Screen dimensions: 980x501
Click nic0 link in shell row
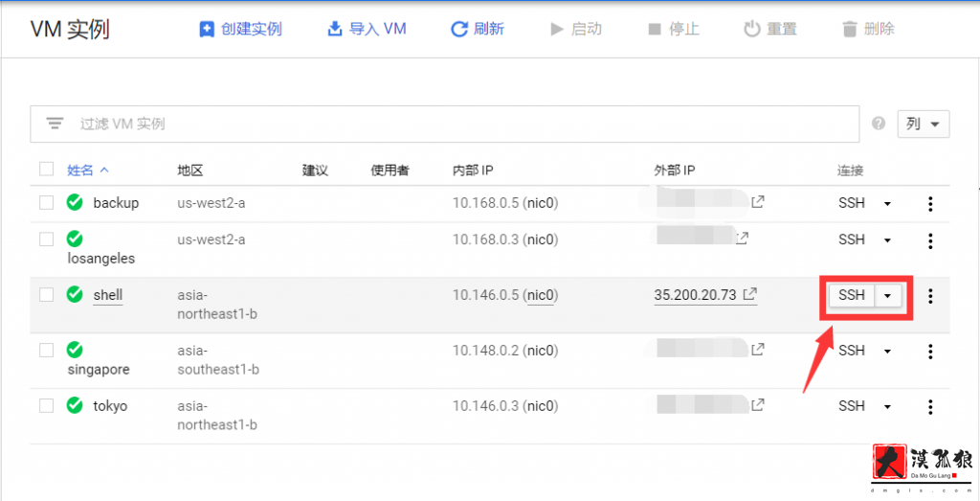click(541, 295)
